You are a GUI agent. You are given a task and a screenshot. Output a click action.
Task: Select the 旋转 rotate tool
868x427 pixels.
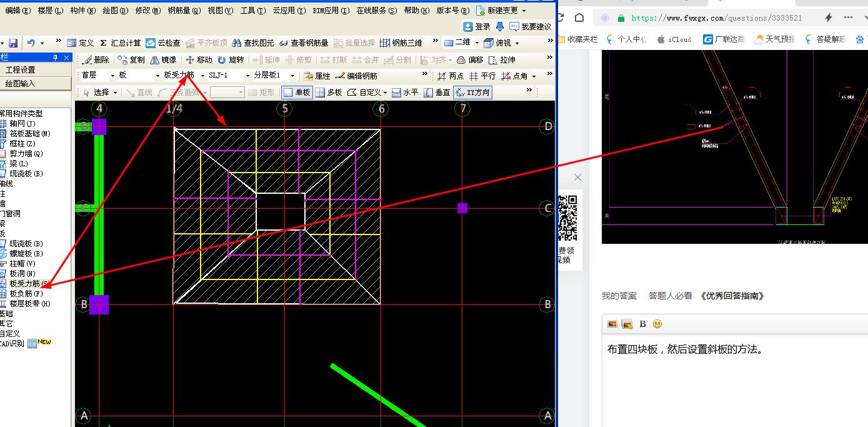231,60
